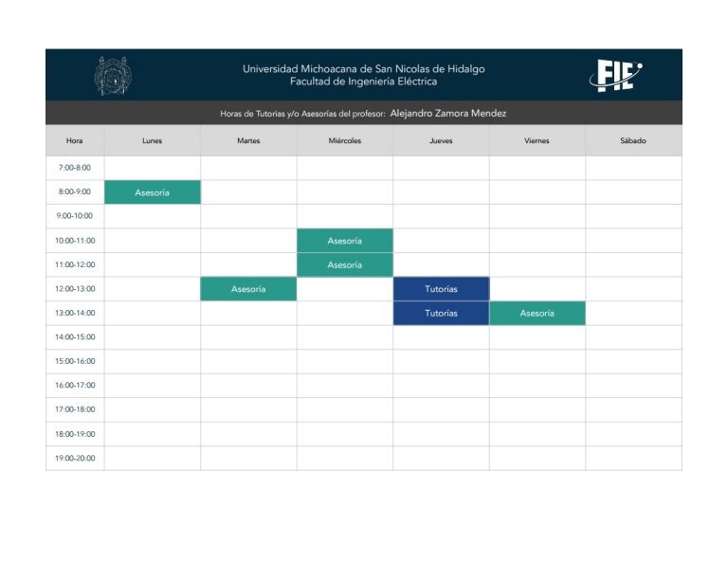Screen dimensions: 728x562
Task: Click the 7:00-8:00 time row label
Action: (x=75, y=168)
